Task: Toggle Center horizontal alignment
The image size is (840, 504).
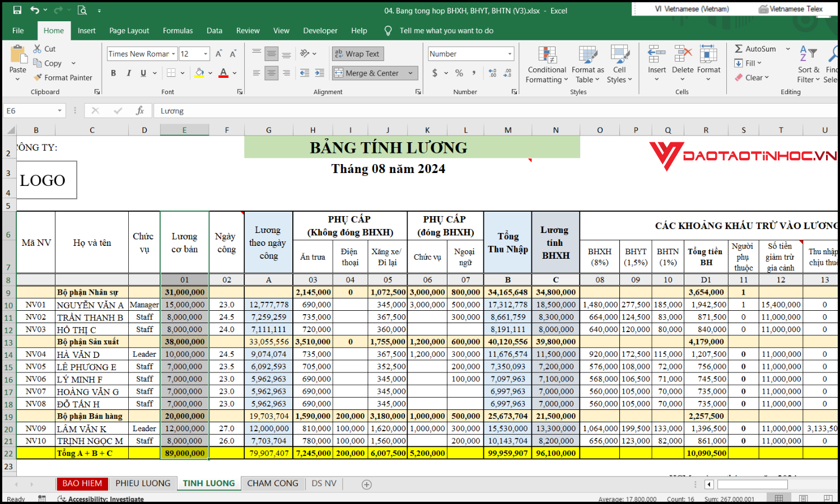Action: 272,73
